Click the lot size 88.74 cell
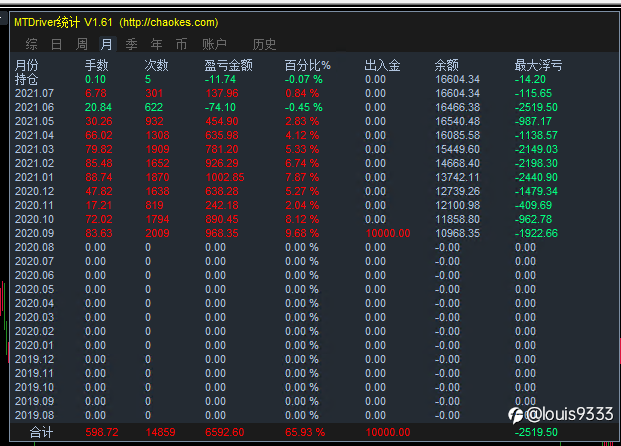Image resolution: width=621 pixels, height=446 pixels. point(99,177)
